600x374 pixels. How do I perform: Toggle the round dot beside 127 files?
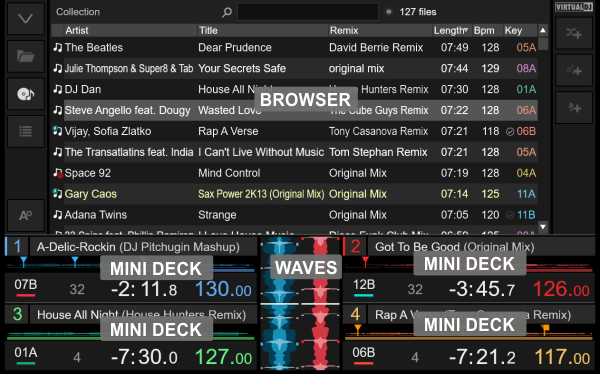pyautogui.click(x=389, y=12)
